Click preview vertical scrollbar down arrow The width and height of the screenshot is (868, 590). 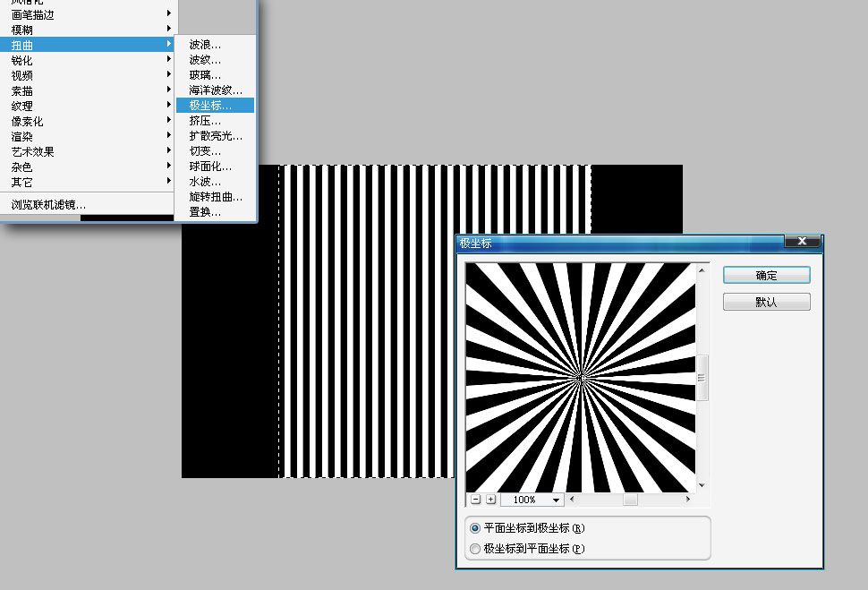tap(702, 485)
